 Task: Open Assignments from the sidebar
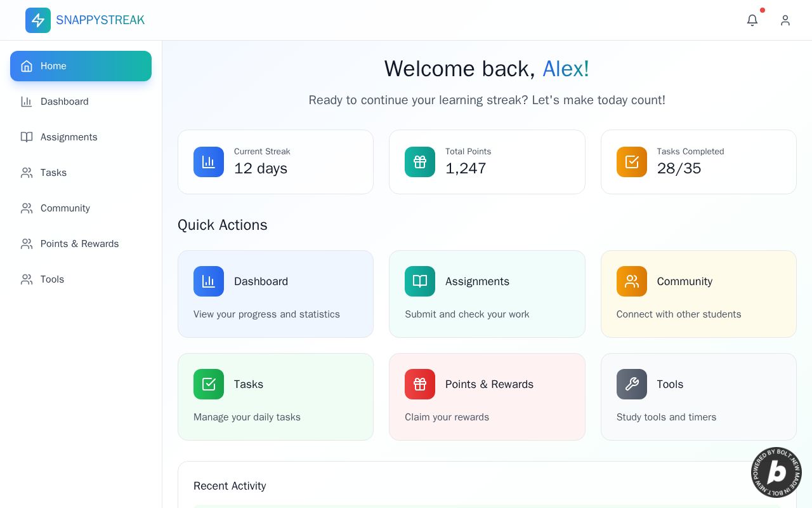81,137
